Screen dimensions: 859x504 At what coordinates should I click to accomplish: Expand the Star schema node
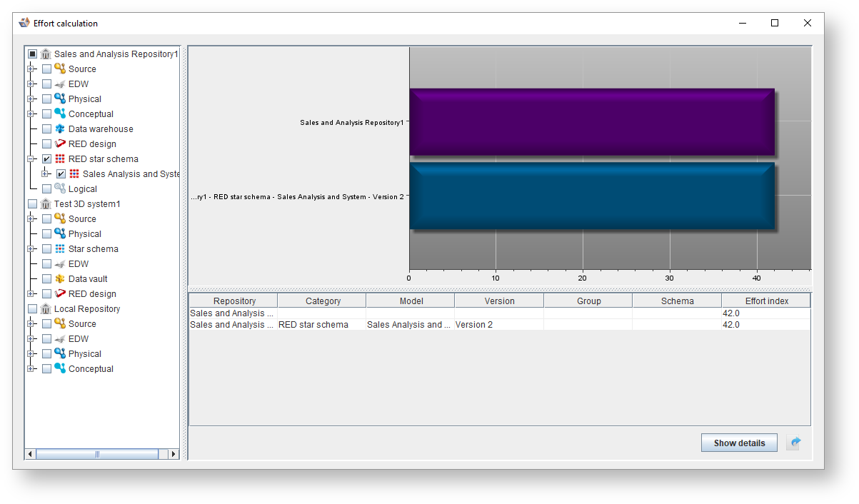pyautogui.click(x=31, y=249)
